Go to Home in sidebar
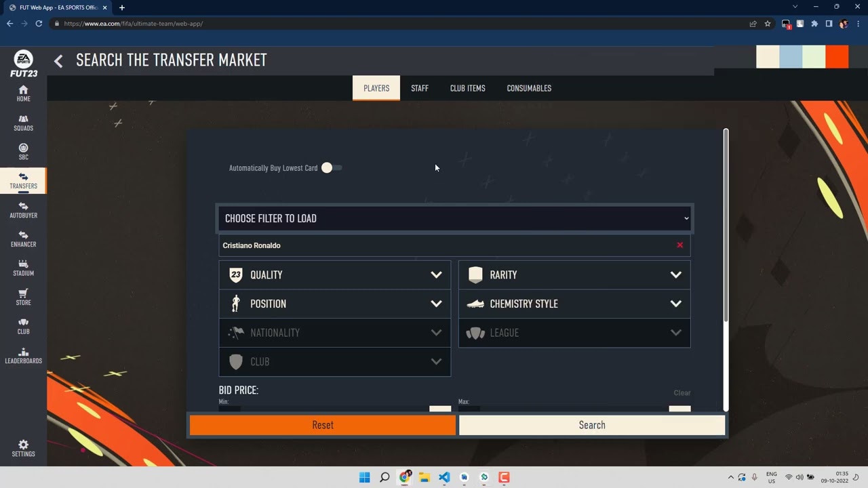The width and height of the screenshot is (868, 488). point(23,94)
